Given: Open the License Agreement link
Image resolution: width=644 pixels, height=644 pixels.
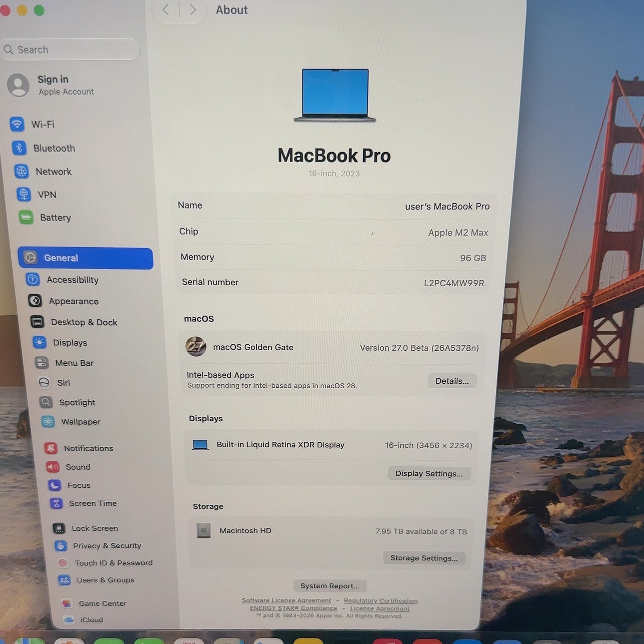Looking at the screenshot, I should click(380, 608).
